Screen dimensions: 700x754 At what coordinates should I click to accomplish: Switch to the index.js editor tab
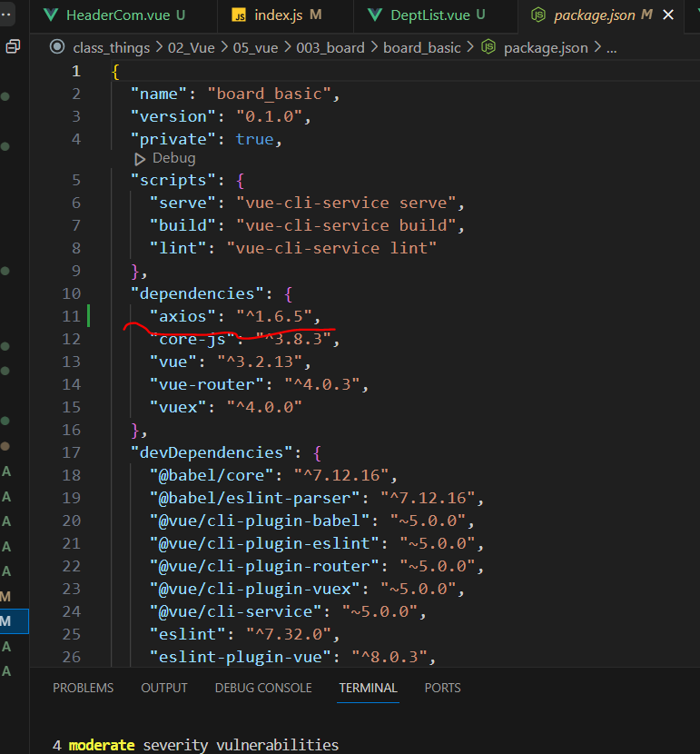click(285, 15)
